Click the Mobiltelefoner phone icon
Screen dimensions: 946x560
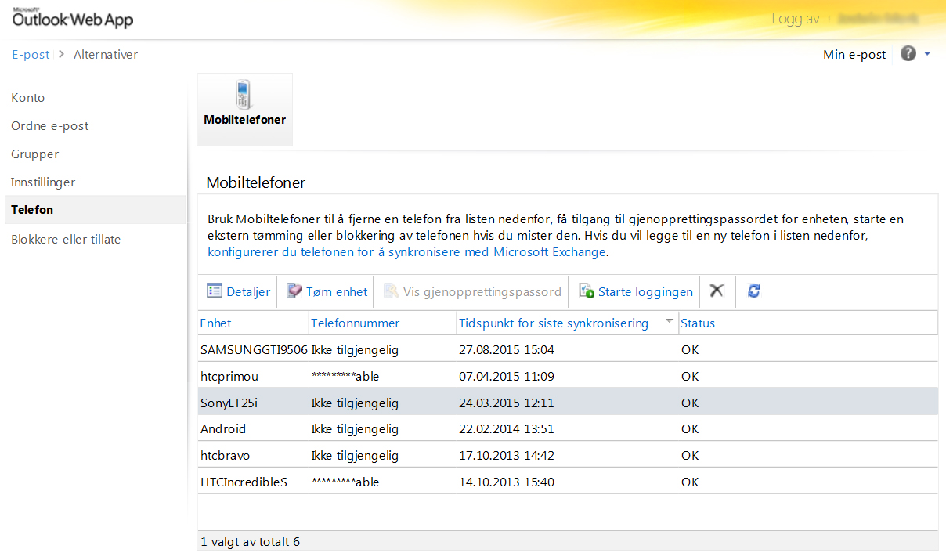click(x=244, y=96)
